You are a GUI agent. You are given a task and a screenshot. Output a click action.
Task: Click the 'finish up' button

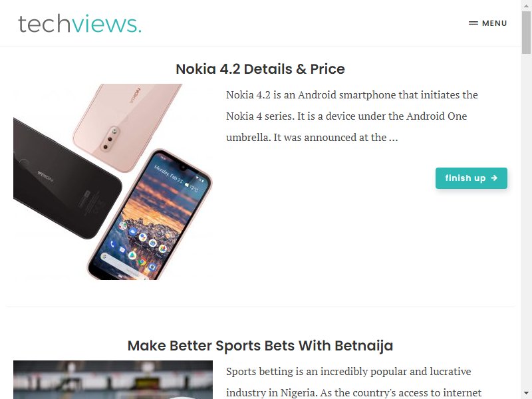(471, 178)
